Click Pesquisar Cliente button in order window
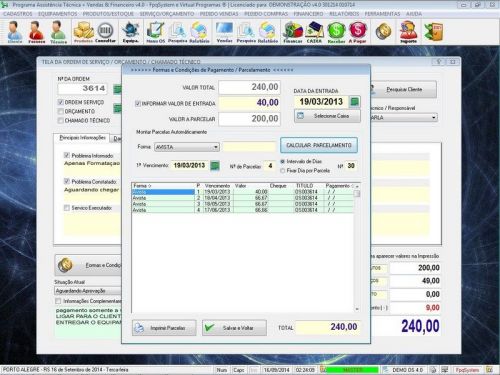500x375 pixels. [x=403, y=89]
